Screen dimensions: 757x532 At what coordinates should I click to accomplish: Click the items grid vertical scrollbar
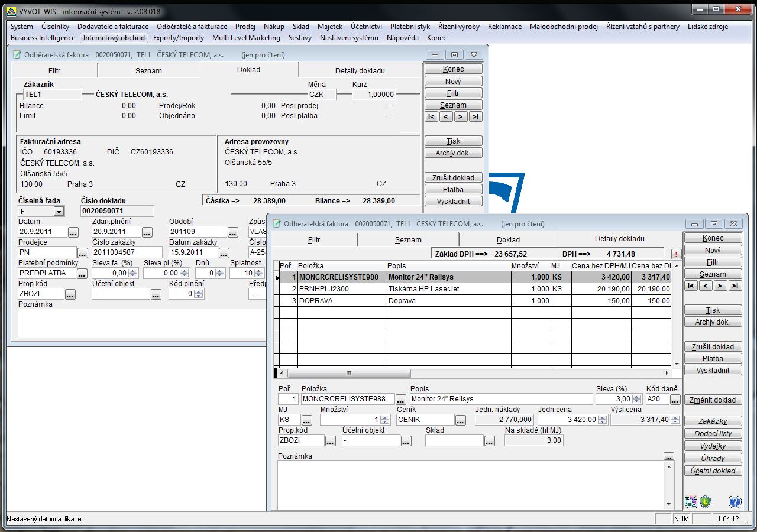click(x=677, y=314)
